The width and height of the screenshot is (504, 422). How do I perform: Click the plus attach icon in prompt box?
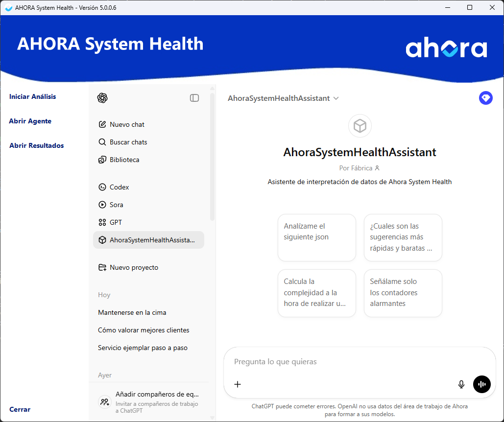[x=238, y=384]
